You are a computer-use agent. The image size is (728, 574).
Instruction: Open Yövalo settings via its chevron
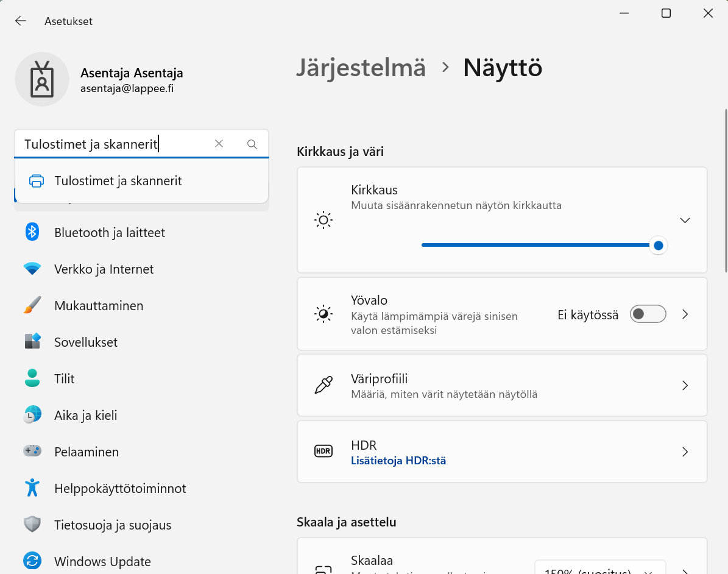685,314
